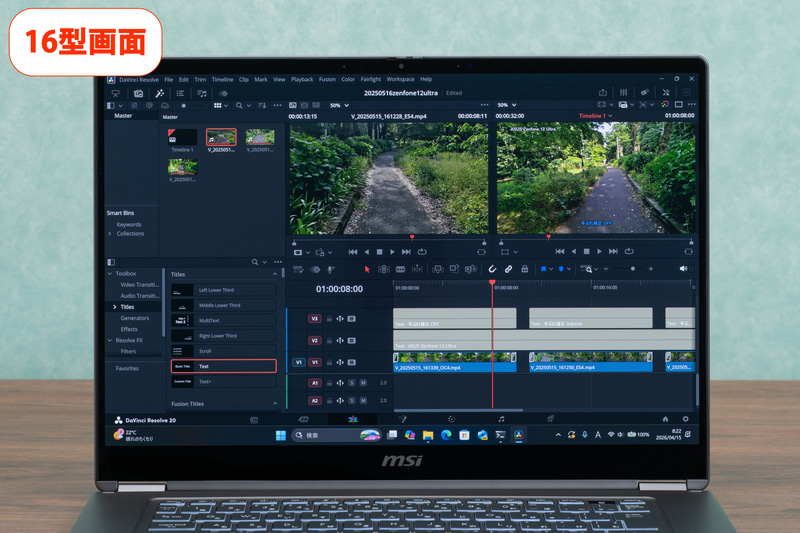Open the Workspace menu
Image resolution: width=800 pixels, height=533 pixels.
point(401,79)
